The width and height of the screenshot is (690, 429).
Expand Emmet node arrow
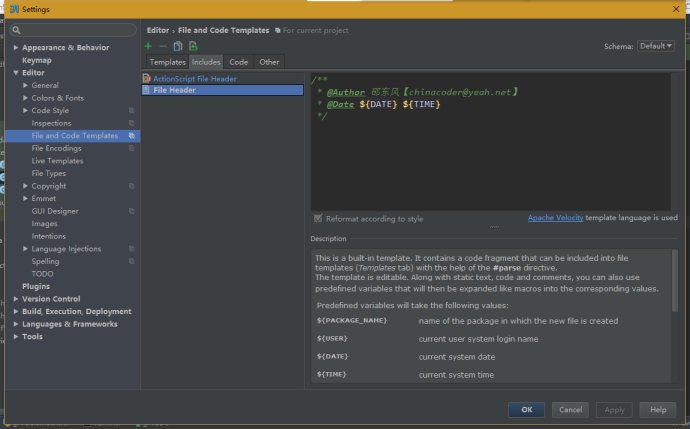(x=25, y=198)
